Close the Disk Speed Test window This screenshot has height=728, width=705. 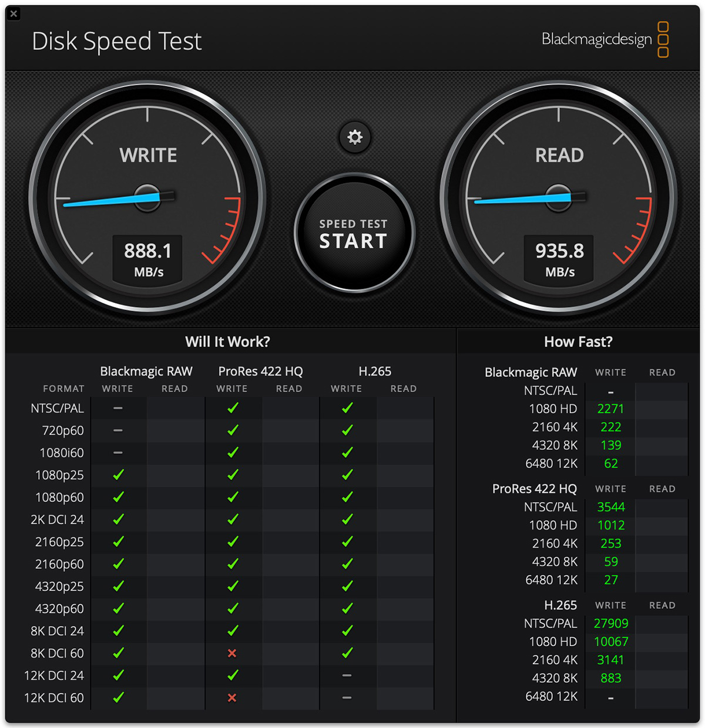coord(14,14)
